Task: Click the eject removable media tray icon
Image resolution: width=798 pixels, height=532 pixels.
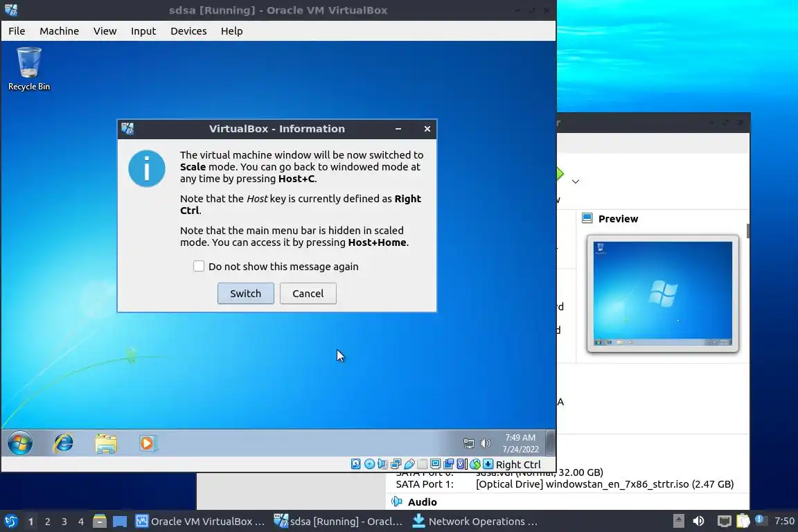Action: [678, 521]
